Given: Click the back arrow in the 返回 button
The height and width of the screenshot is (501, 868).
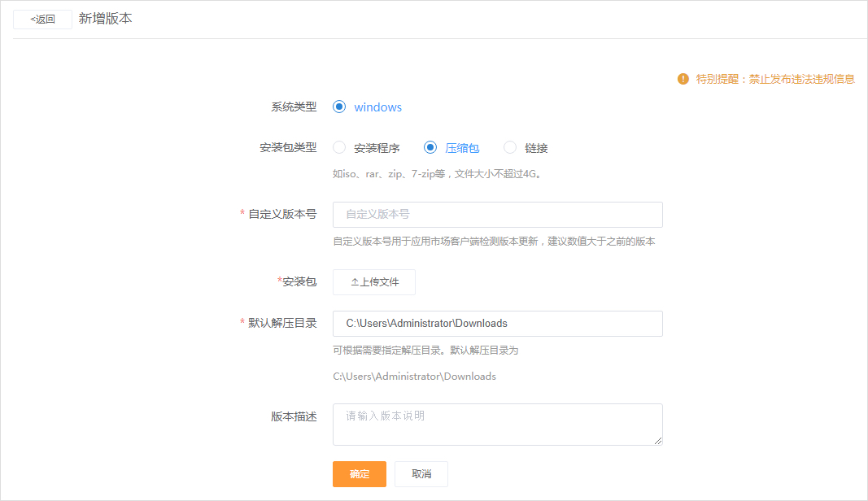Looking at the screenshot, I should click(x=32, y=19).
